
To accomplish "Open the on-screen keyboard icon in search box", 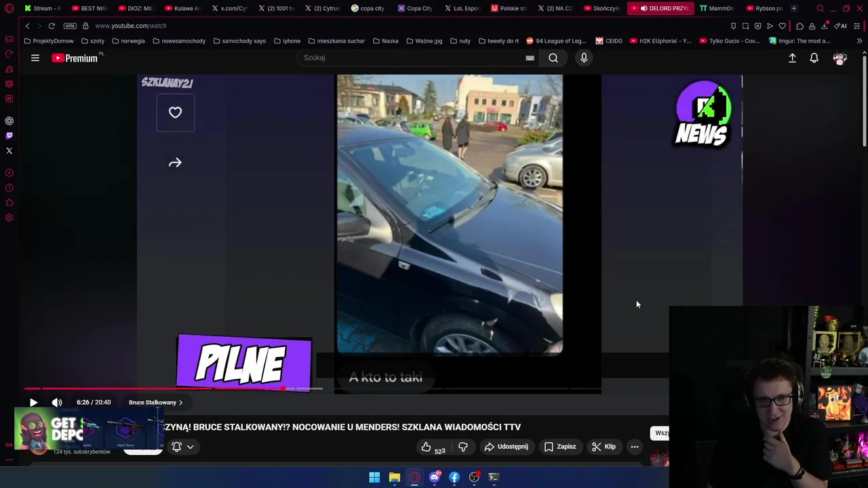I will tap(530, 58).
